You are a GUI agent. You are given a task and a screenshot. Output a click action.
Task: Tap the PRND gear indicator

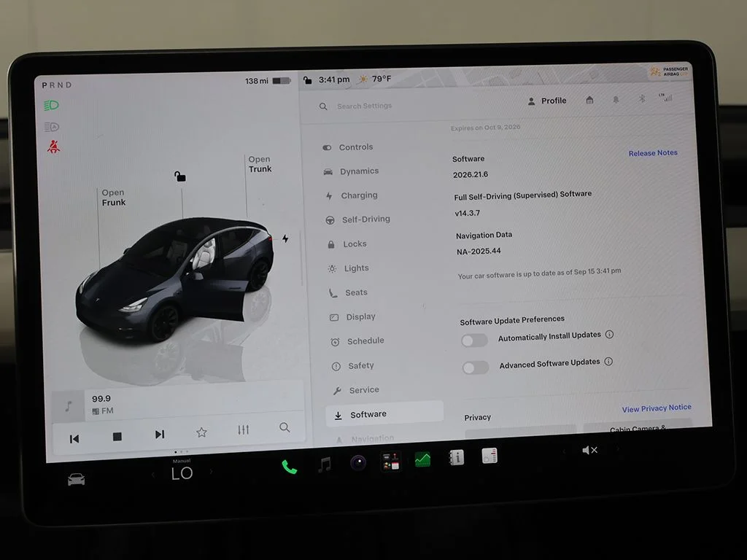tap(57, 85)
